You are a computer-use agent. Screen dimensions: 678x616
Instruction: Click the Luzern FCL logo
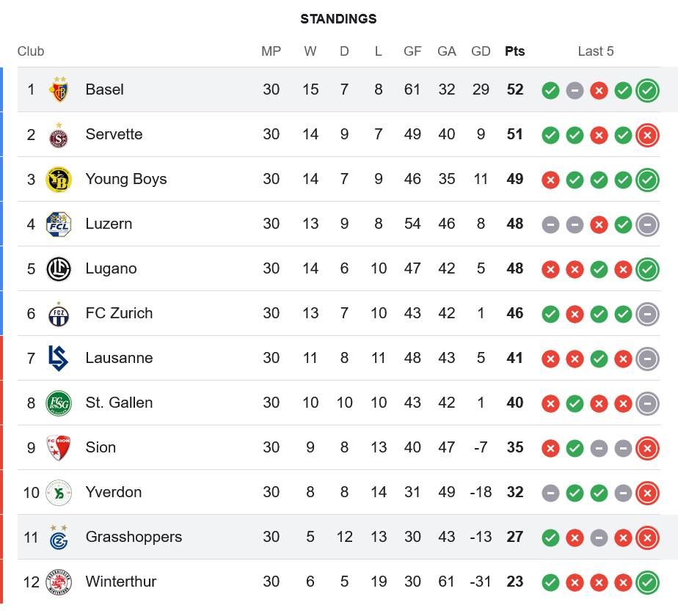(x=59, y=224)
